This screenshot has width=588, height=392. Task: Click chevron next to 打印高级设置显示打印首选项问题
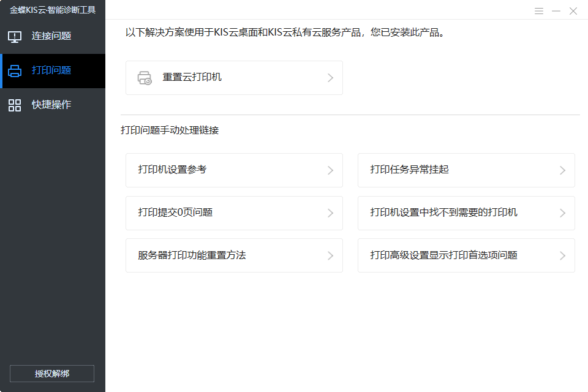[x=562, y=256]
